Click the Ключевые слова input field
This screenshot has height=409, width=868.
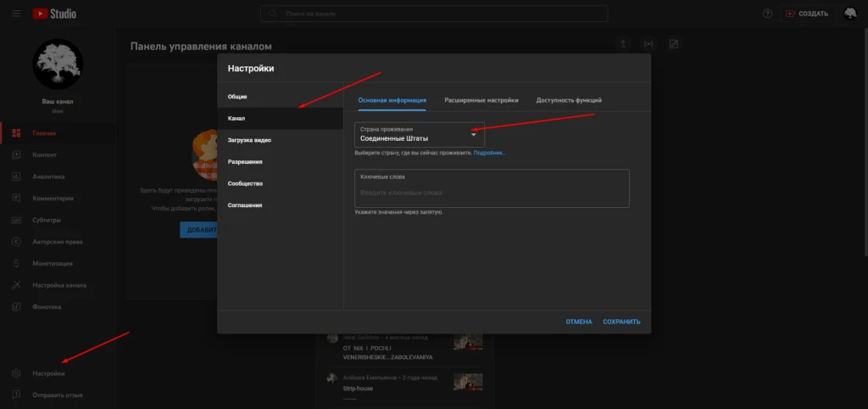click(492, 188)
